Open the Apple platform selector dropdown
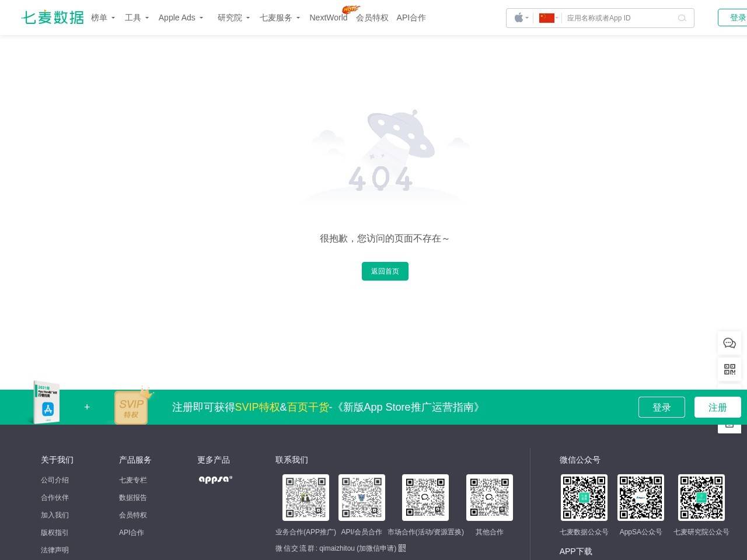747x560 pixels. click(519, 17)
